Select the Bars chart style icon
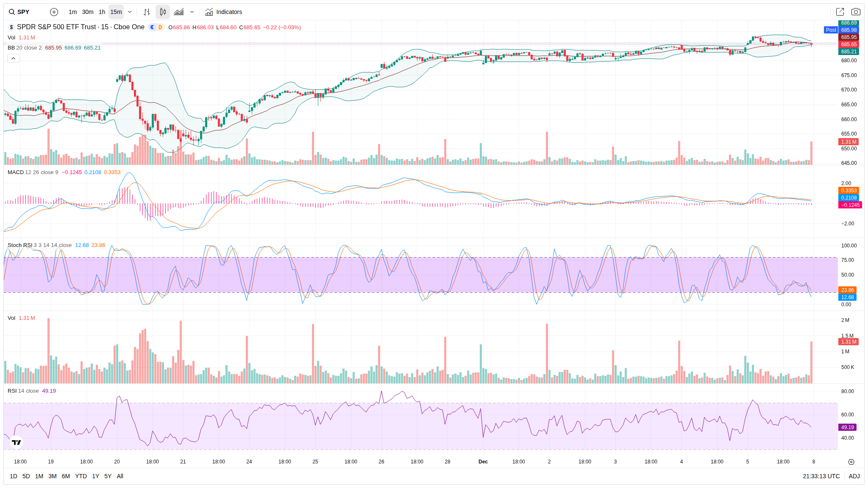 point(147,12)
